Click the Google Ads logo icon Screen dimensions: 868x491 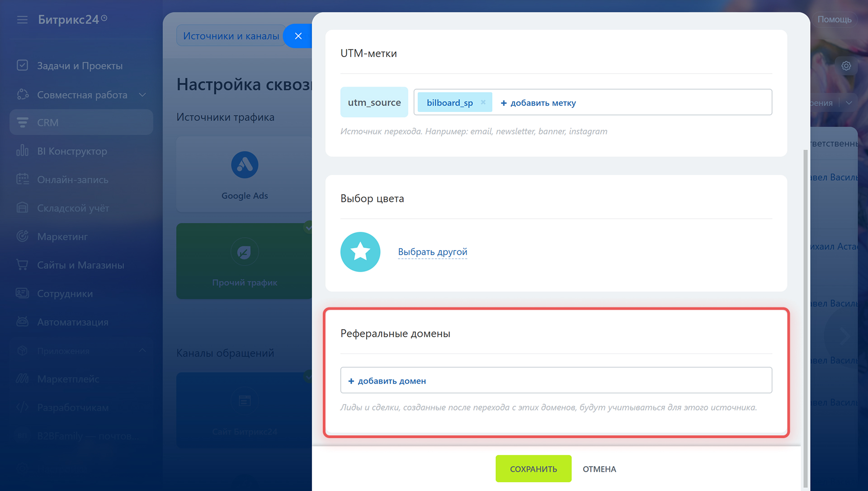pos(245,165)
